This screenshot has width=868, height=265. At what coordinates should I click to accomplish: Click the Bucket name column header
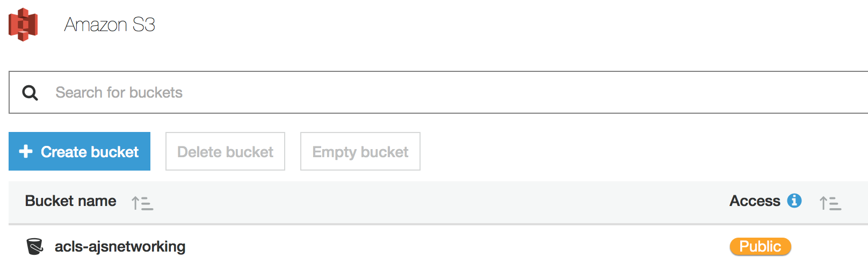(x=71, y=201)
